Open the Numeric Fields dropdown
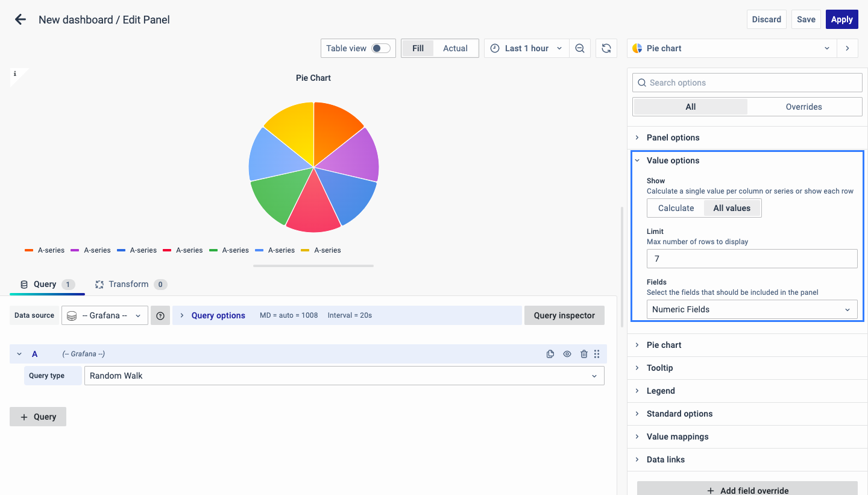 click(752, 309)
